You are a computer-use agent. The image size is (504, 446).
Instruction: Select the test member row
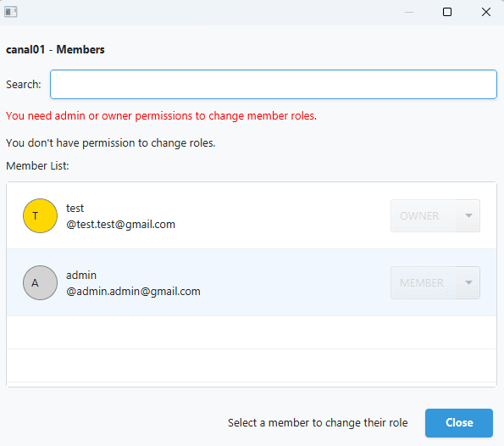[252, 215]
